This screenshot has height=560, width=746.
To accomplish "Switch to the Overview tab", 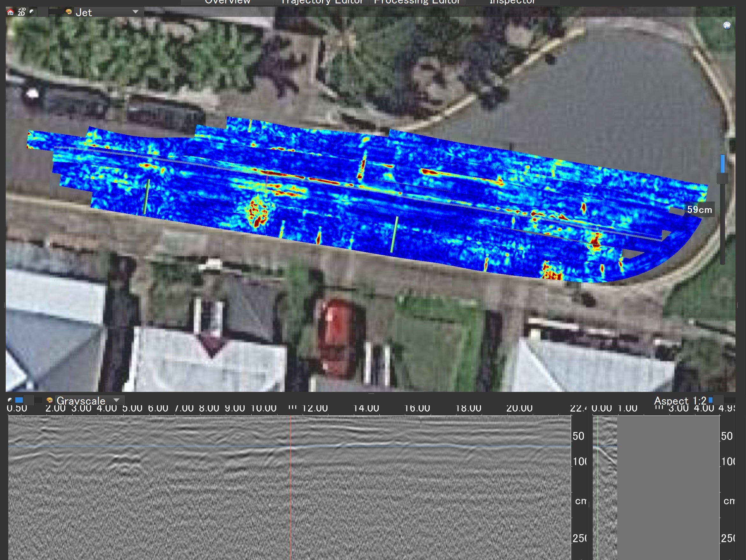I will (x=227, y=2).
